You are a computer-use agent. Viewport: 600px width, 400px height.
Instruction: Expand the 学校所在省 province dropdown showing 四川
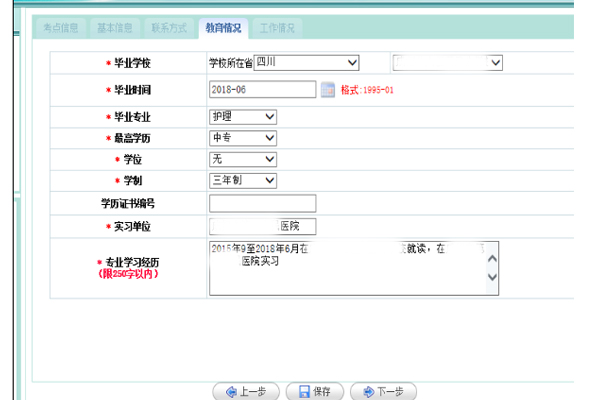pyautogui.click(x=306, y=62)
